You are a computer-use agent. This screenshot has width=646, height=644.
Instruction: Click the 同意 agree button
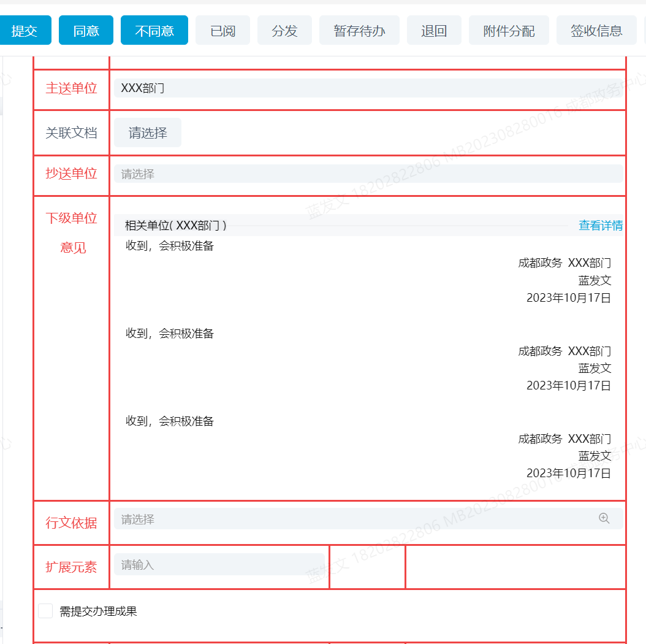(86, 30)
